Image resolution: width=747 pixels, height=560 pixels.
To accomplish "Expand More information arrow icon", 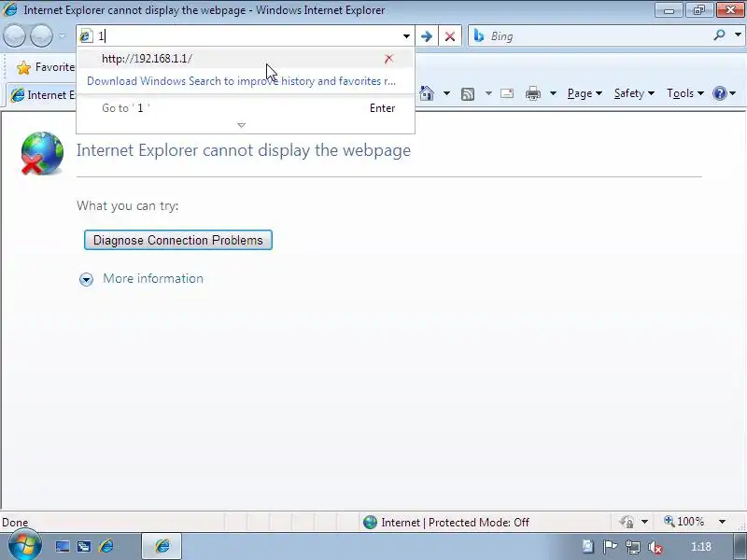I will click(86, 279).
